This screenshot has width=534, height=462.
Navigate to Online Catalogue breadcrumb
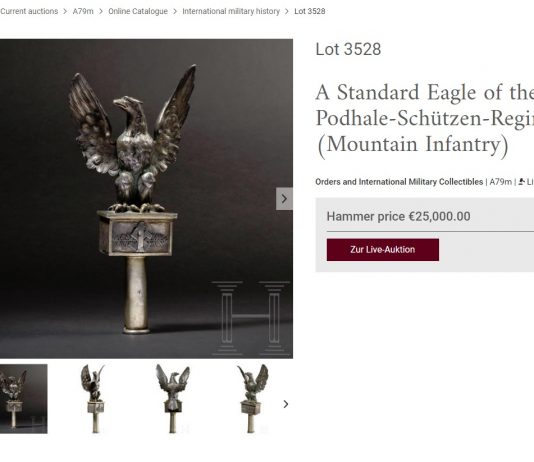pos(138,11)
